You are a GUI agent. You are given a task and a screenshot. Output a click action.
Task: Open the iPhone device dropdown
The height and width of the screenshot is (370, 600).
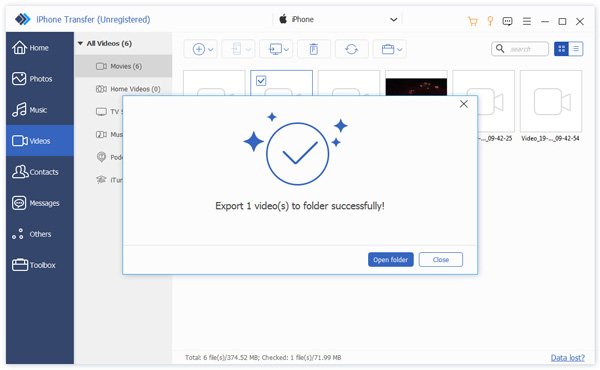(338, 20)
